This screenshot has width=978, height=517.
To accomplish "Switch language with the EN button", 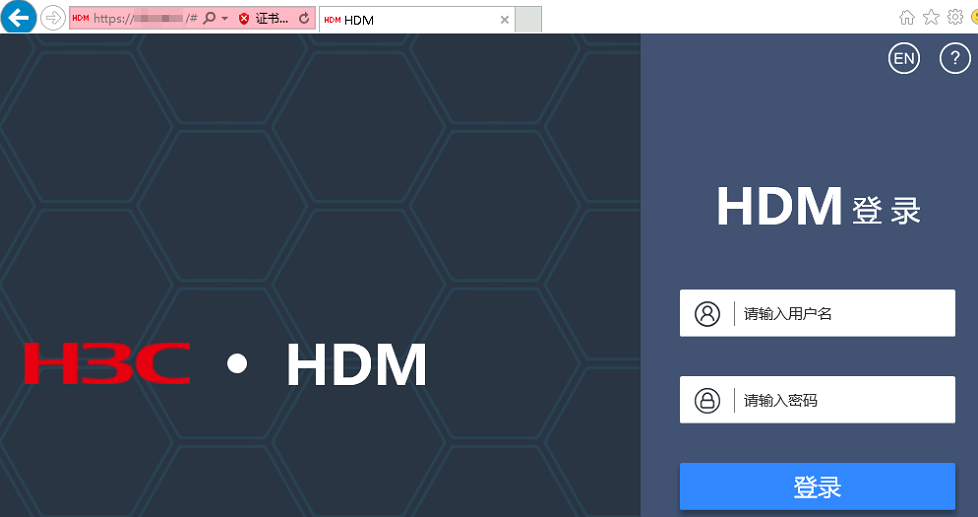I will click(904, 58).
